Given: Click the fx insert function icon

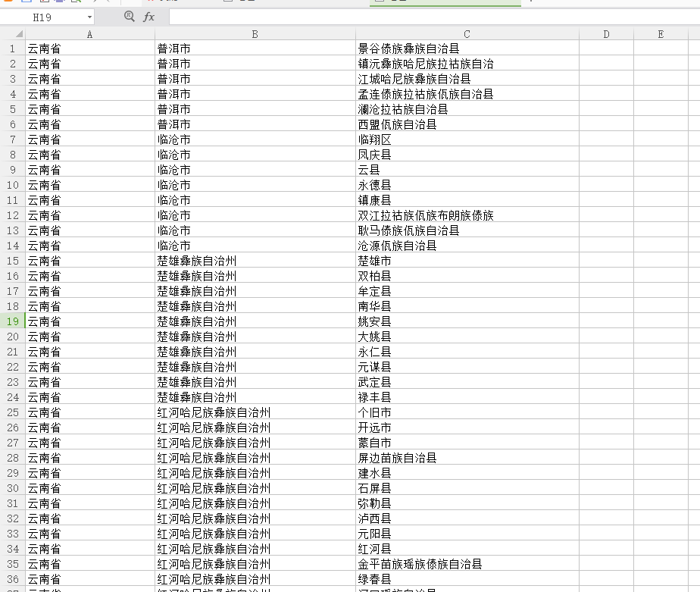Looking at the screenshot, I should [148, 17].
